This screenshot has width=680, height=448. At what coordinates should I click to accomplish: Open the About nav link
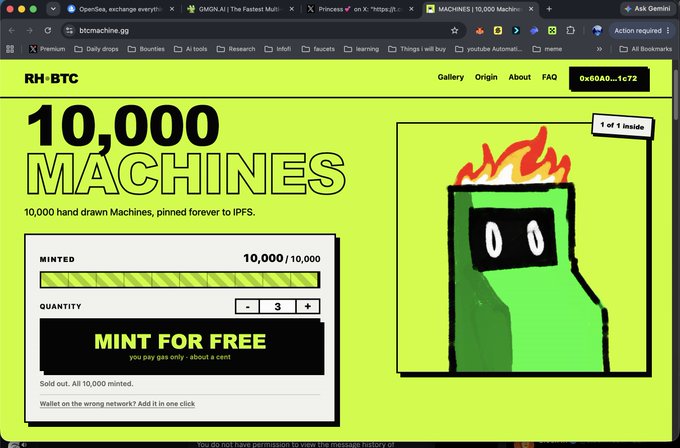(x=520, y=77)
